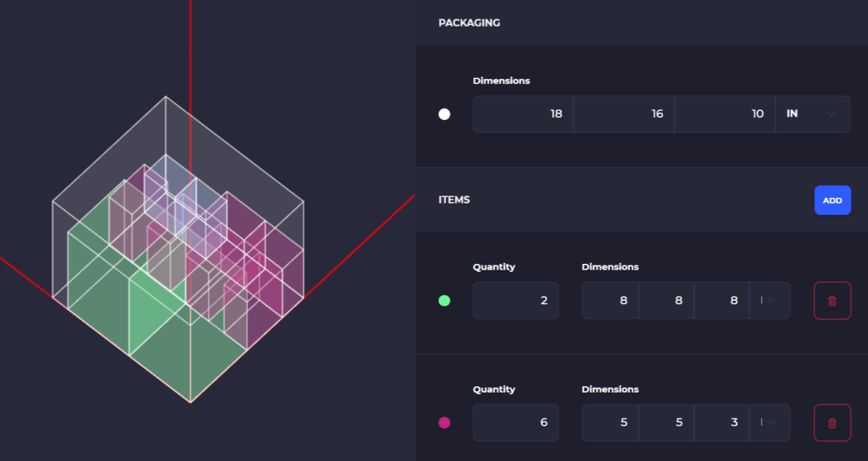Click the pink item color swatch
The height and width of the screenshot is (461, 868).
444,422
